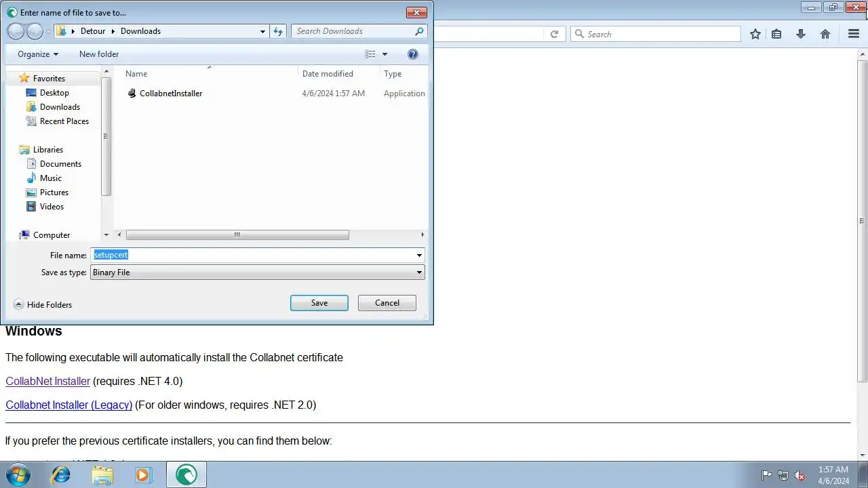Viewport: 868px width, 488px height.
Task: Select Libraries in the navigation pane
Action: pos(48,150)
